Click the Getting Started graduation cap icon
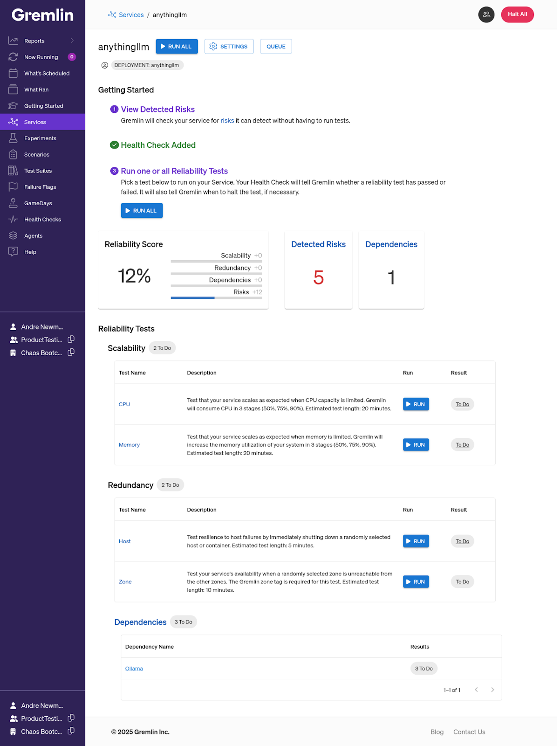 (x=13, y=106)
